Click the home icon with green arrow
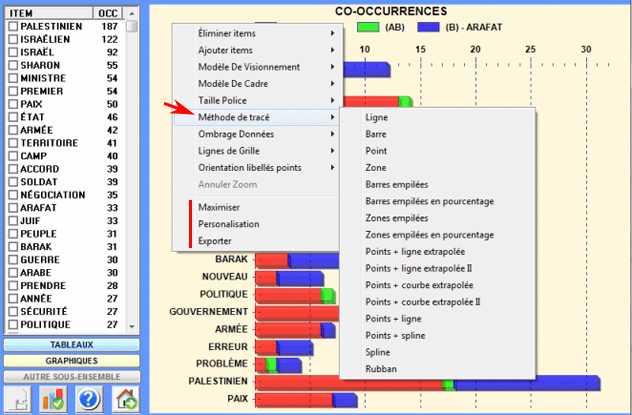This screenshot has height=415, width=632. pos(126,399)
